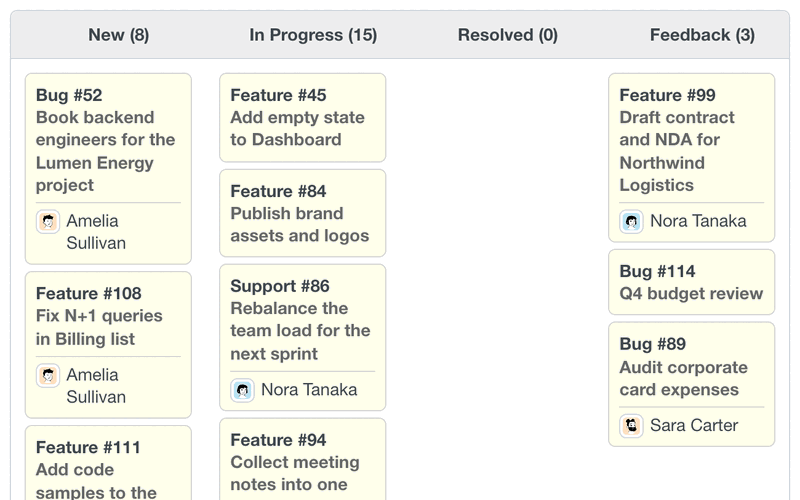Select 'Rebalance the team load for the next sprint'
Screen dimensions: 800x500
300,331
